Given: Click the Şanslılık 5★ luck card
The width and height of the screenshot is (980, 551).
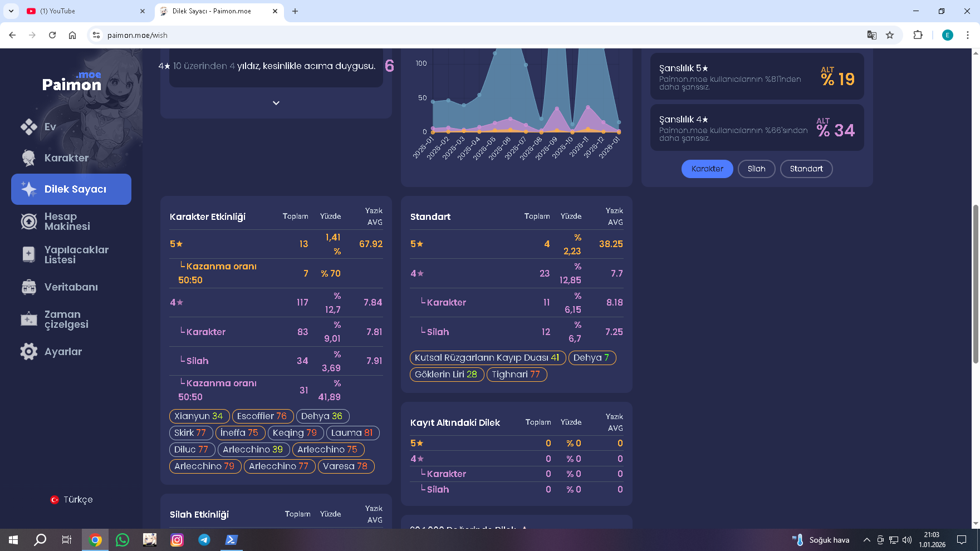Looking at the screenshot, I should (x=757, y=76).
